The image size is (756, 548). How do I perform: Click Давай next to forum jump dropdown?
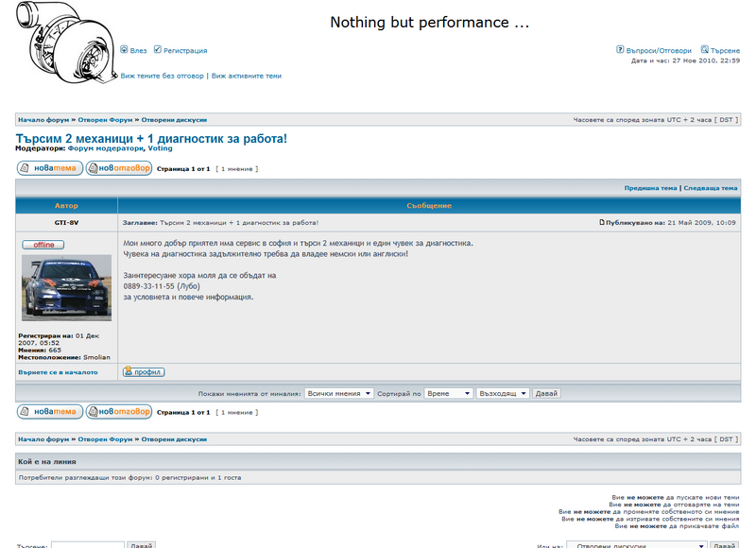click(724, 545)
